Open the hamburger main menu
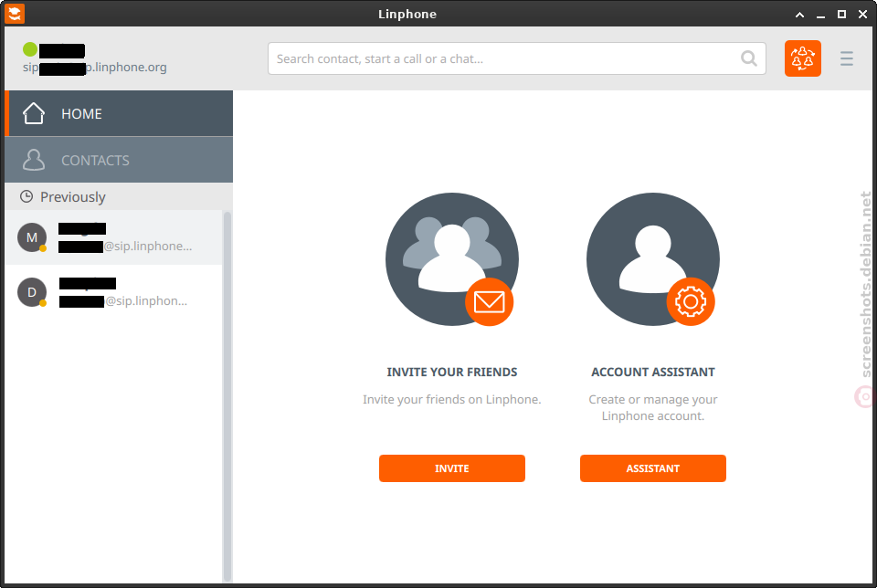This screenshot has width=877, height=588. coord(846,58)
